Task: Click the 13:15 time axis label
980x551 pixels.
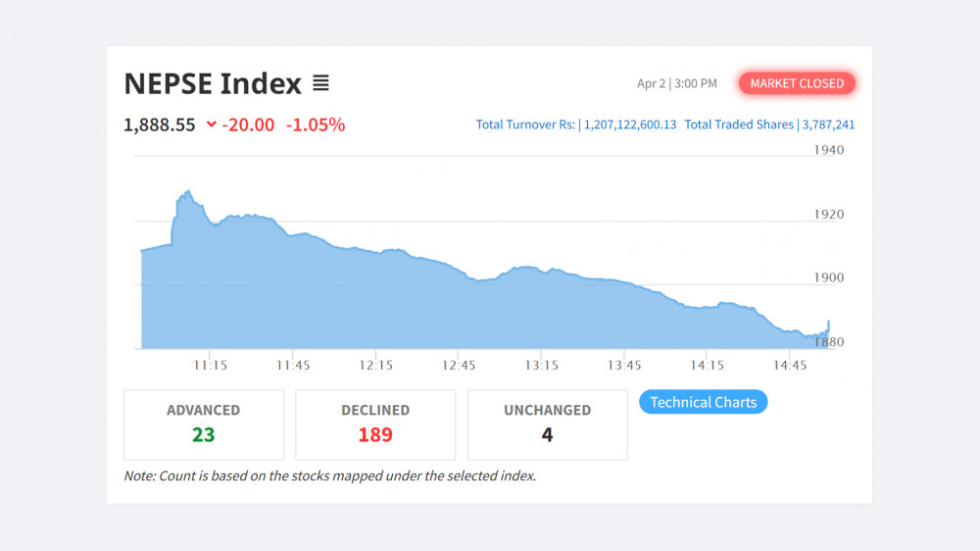Action: [x=541, y=365]
